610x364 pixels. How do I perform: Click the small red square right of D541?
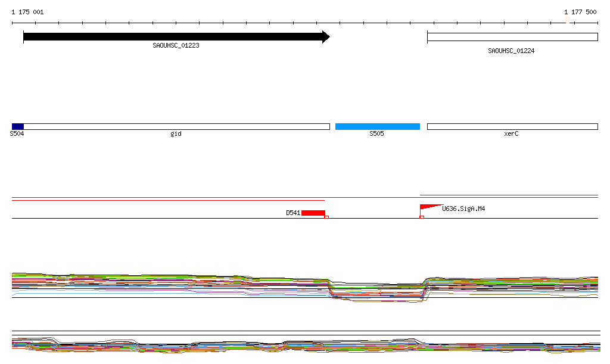[326, 217]
